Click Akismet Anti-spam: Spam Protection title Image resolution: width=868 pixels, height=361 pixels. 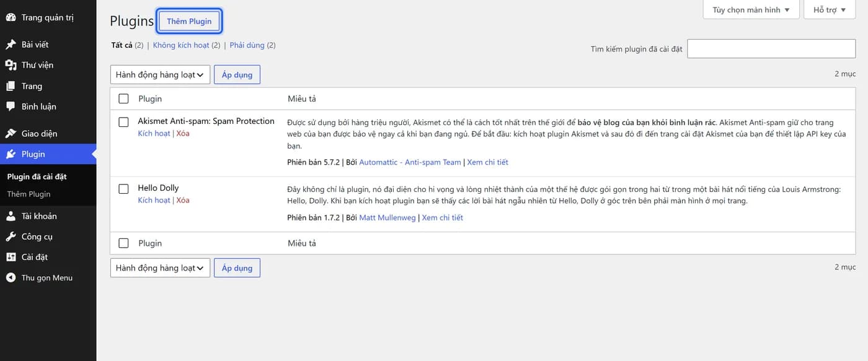(x=206, y=121)
